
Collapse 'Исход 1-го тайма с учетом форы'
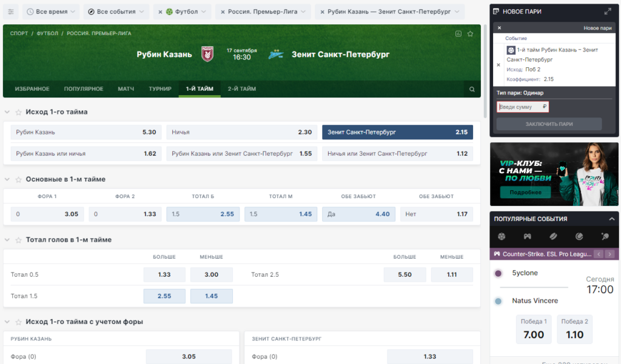[7, 322]
